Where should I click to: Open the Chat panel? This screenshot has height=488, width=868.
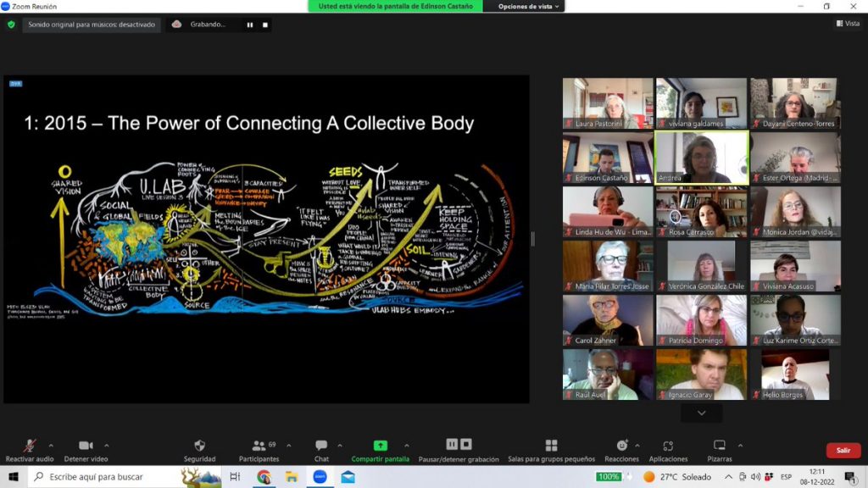[321, 446]
